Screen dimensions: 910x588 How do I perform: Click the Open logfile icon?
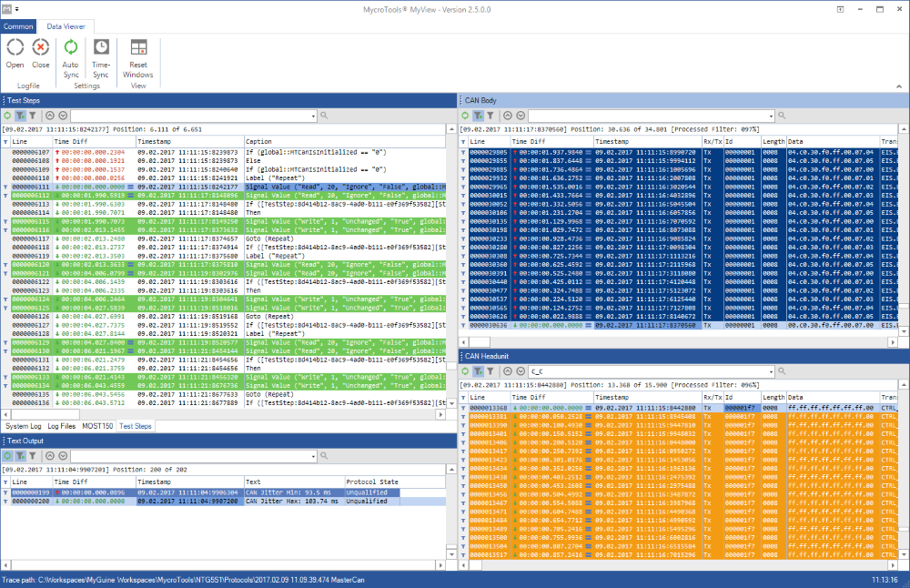click(15, 47)
